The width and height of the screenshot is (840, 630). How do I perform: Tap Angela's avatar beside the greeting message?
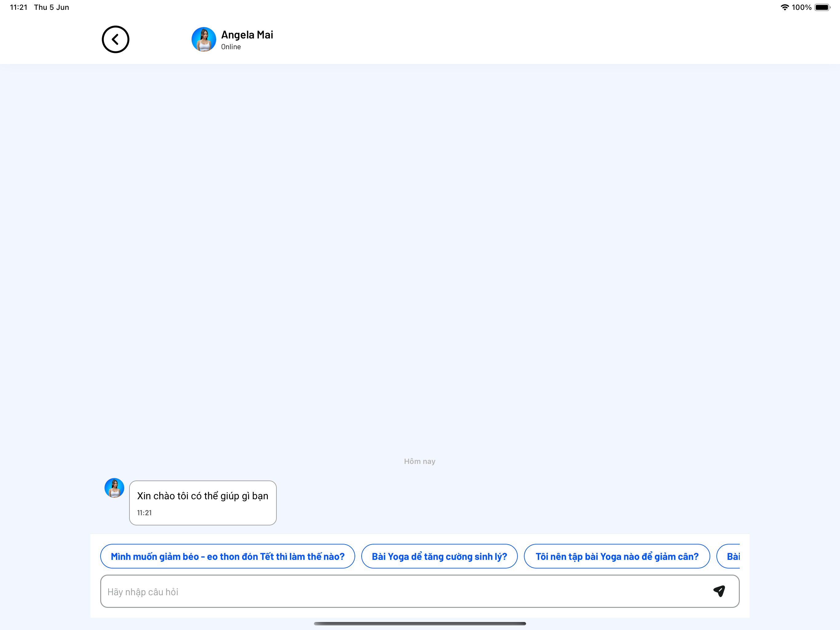[x=114, y=488]
